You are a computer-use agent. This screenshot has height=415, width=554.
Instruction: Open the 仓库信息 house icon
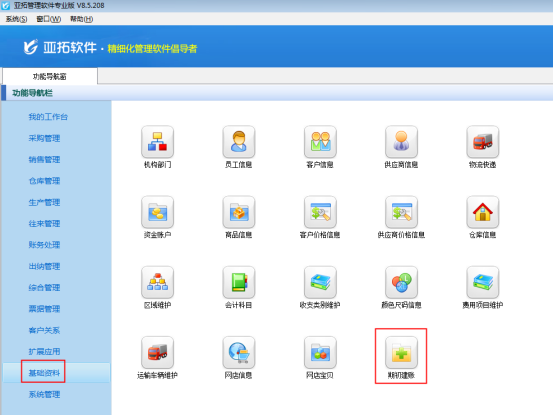pyautogui.click(x=483, y=212)
